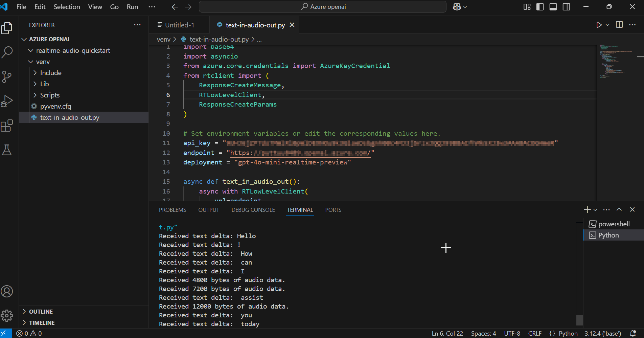
Task: Open the Customize Layout icon
Action: pos(527,7)
